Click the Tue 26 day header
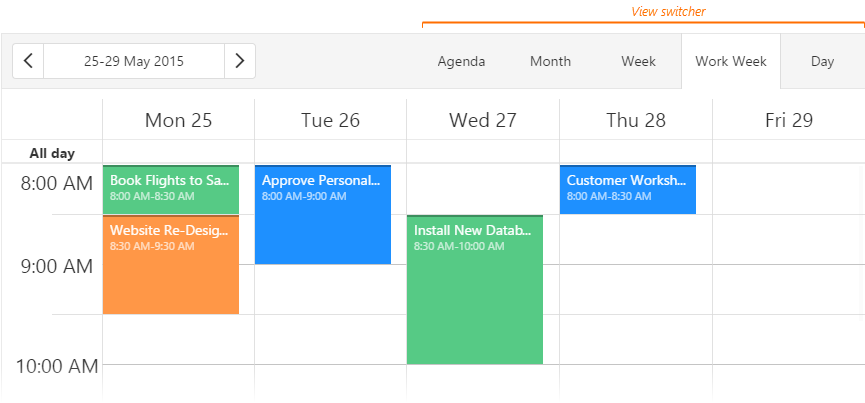 coord(330,120)
